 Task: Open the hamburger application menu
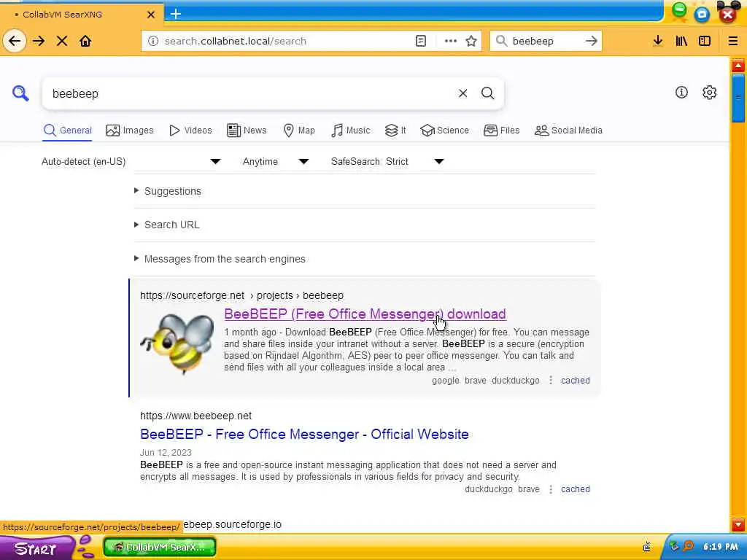click(732, 41)
